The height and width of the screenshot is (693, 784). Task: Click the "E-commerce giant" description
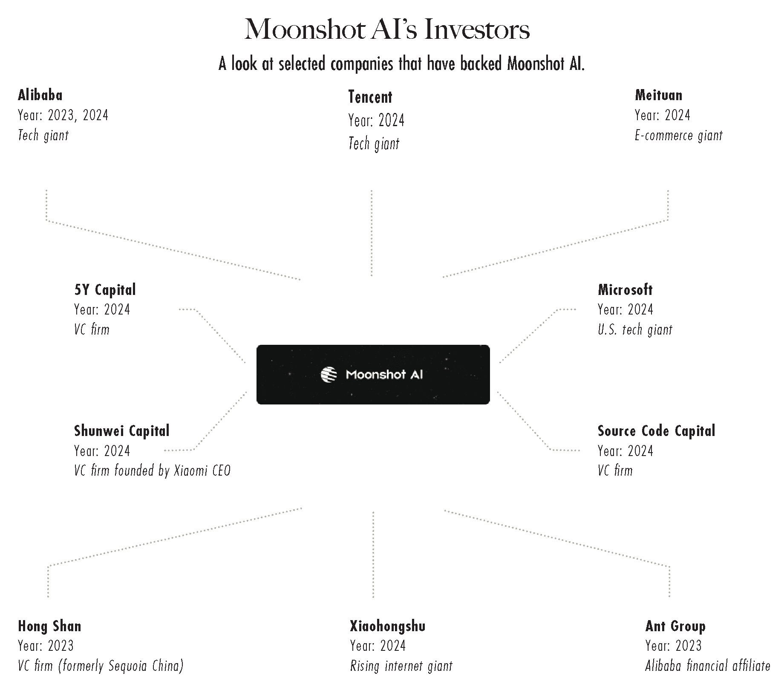click(678, 136)
